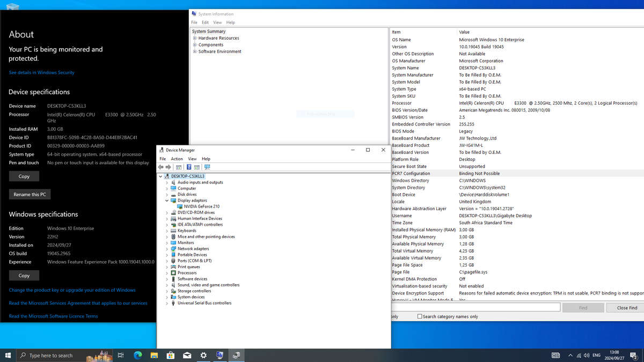Select the Scan for hardware changes icon
The image size is (644, 362).
click(x=207, y=167)
